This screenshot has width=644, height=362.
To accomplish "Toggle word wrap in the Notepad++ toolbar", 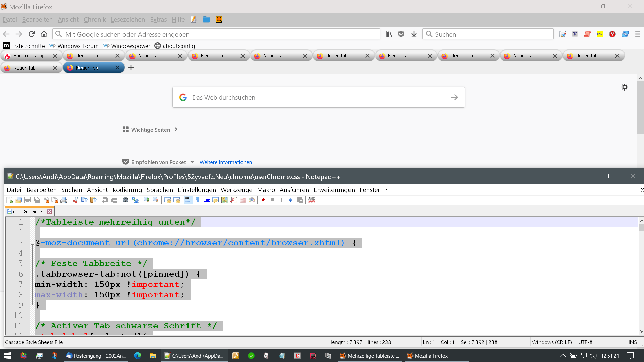I will click(x=189, y=200).
